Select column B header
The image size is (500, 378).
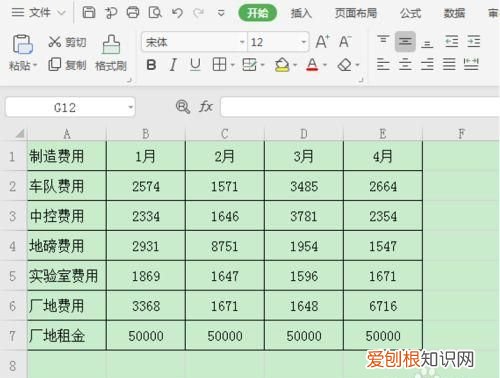tap(146, 134)
